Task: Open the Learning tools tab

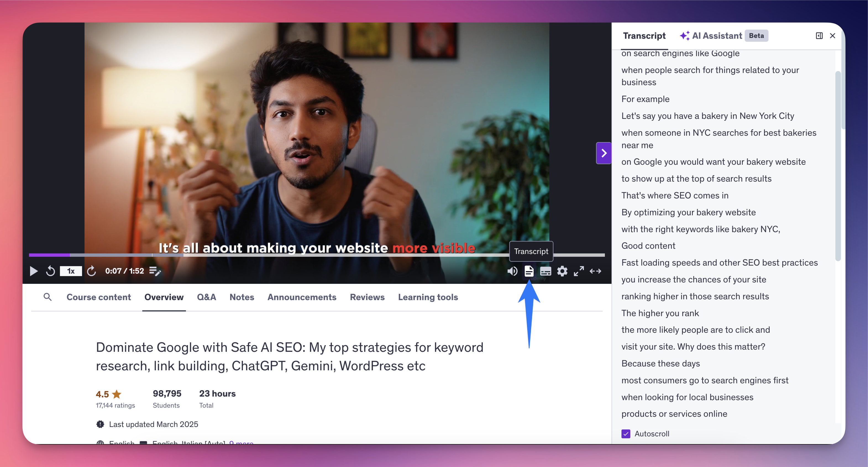Action: coord(428,297)
